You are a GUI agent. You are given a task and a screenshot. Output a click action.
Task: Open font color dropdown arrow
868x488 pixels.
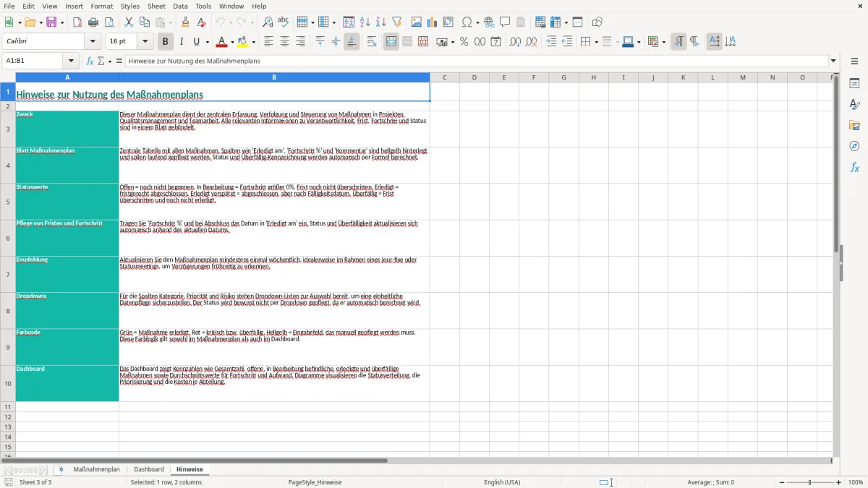click(234, 42)
